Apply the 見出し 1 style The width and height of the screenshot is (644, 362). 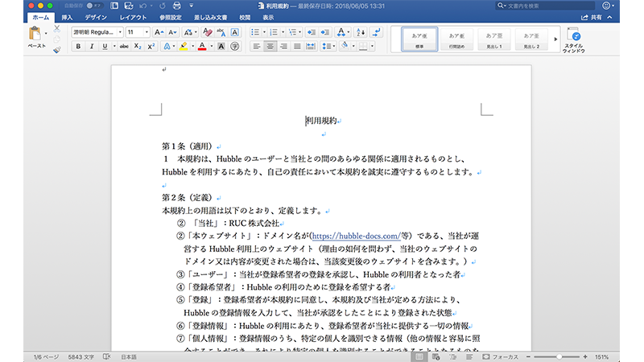click(x=494, y=39)
